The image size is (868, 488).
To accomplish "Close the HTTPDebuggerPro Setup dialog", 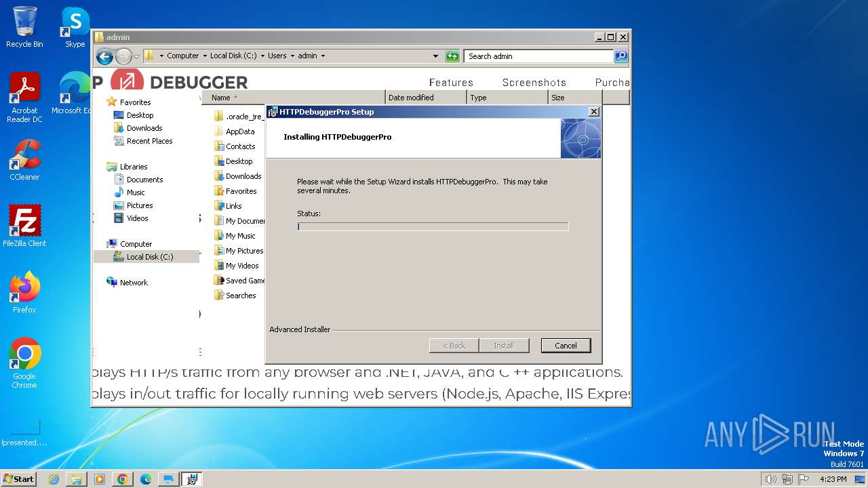I will click(593, 112).
